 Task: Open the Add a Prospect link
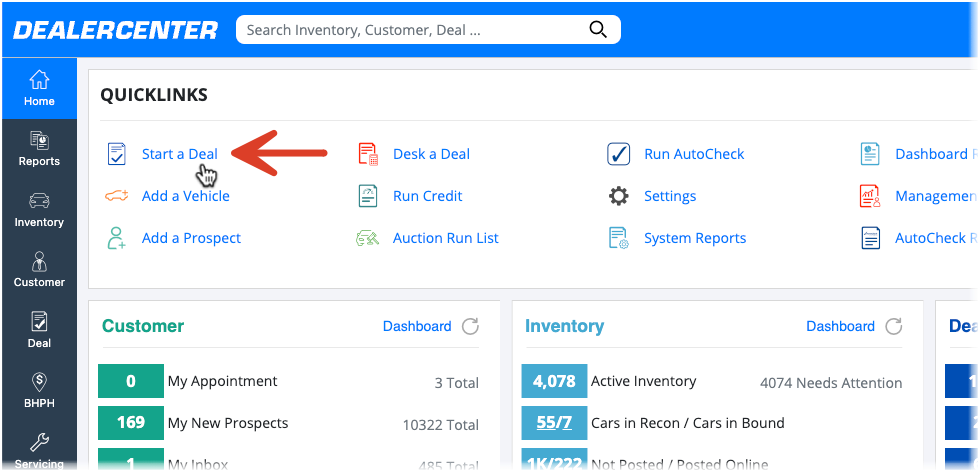tap(191, 238)
